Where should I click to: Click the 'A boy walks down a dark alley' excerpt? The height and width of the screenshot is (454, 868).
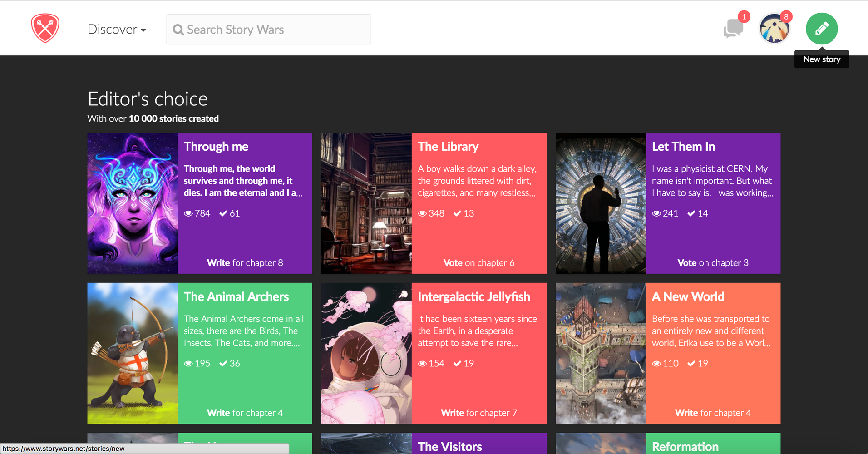tap(477, 181)
